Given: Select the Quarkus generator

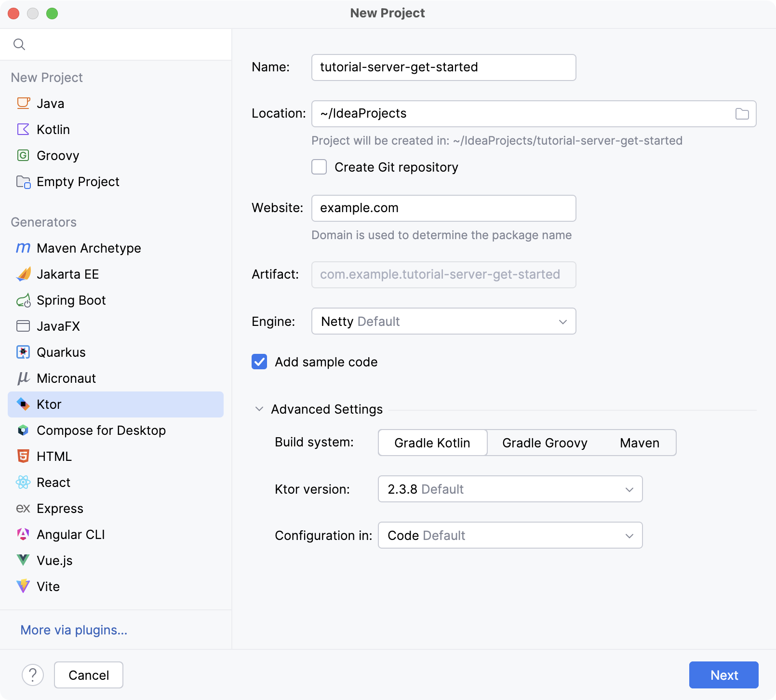Looking at the screenshot, I should pyautogui.click(x=61, y=352).
